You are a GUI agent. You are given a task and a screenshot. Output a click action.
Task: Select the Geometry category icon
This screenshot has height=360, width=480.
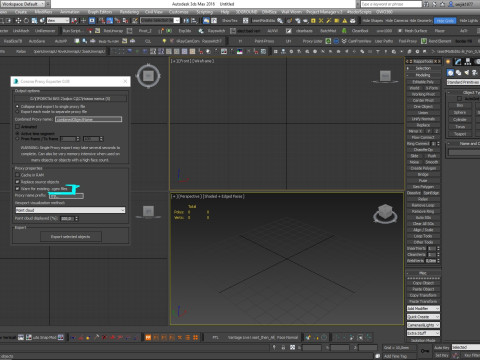(450, 72)
